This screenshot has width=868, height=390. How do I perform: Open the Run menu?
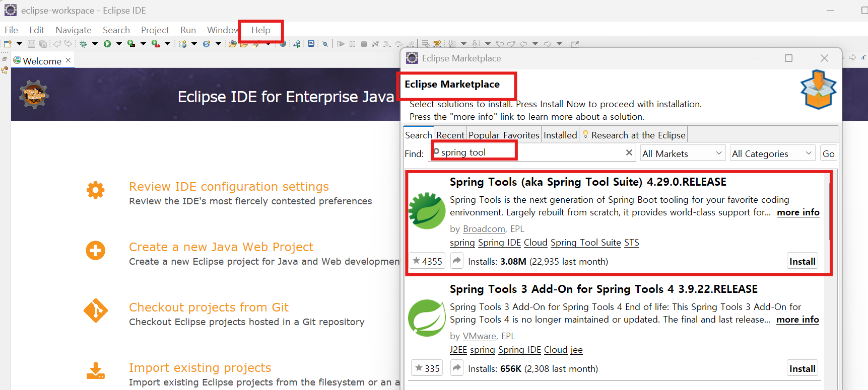(188, 30)
